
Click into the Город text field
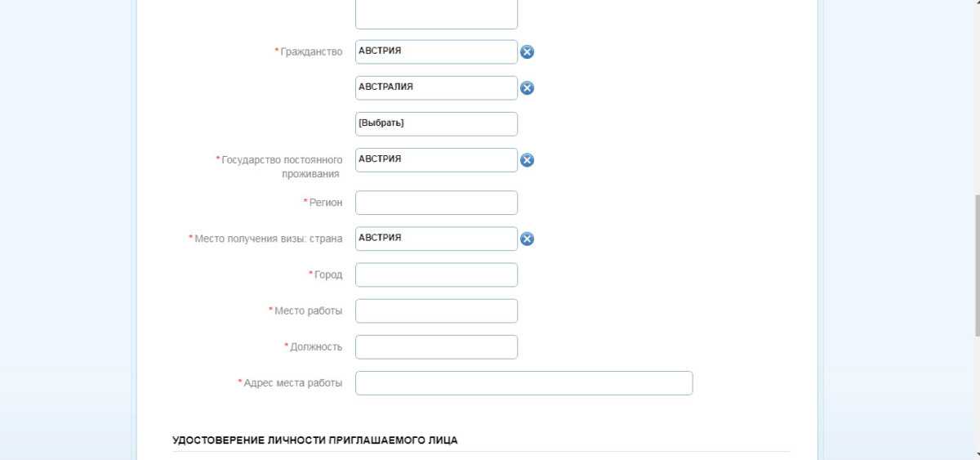(x=436, y=275)
